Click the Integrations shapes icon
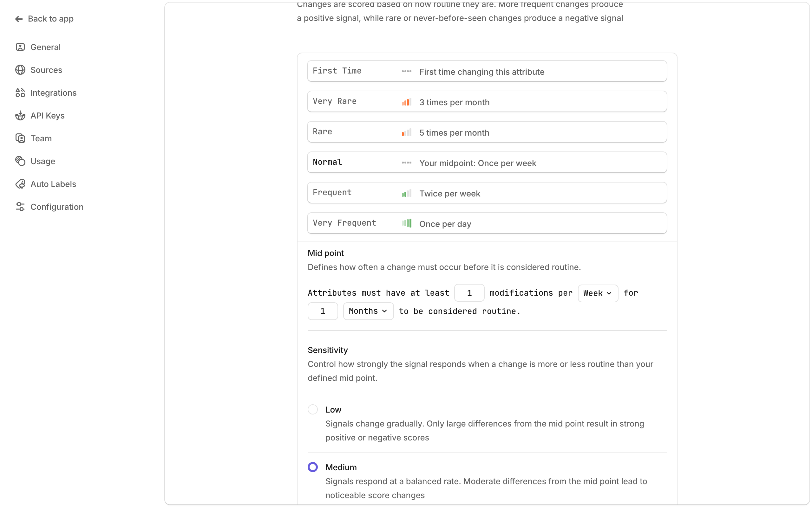Viewport: 812px width, 507px height. pyautogui.click(x=20, y=93)
